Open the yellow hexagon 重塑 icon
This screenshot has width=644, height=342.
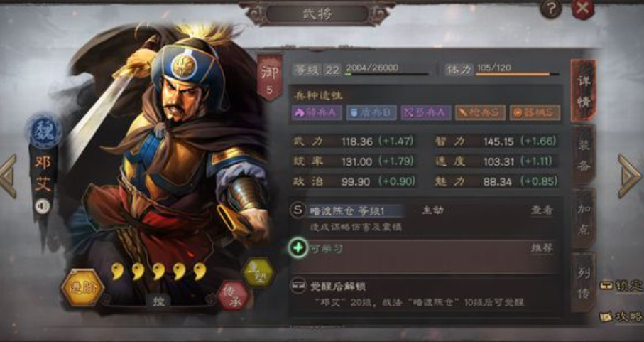(x=258, y=272)
